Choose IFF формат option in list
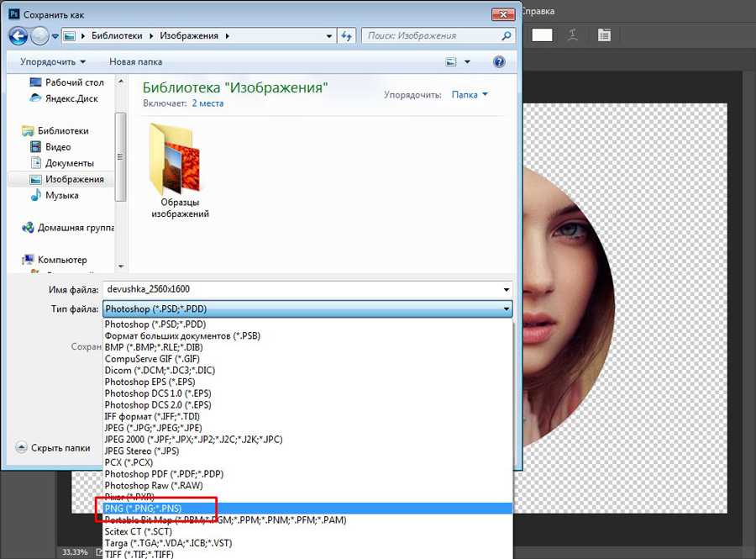Image resolution: width=756 pixels, height=559 pixels. pyautogui.click(x=307, y=416)
